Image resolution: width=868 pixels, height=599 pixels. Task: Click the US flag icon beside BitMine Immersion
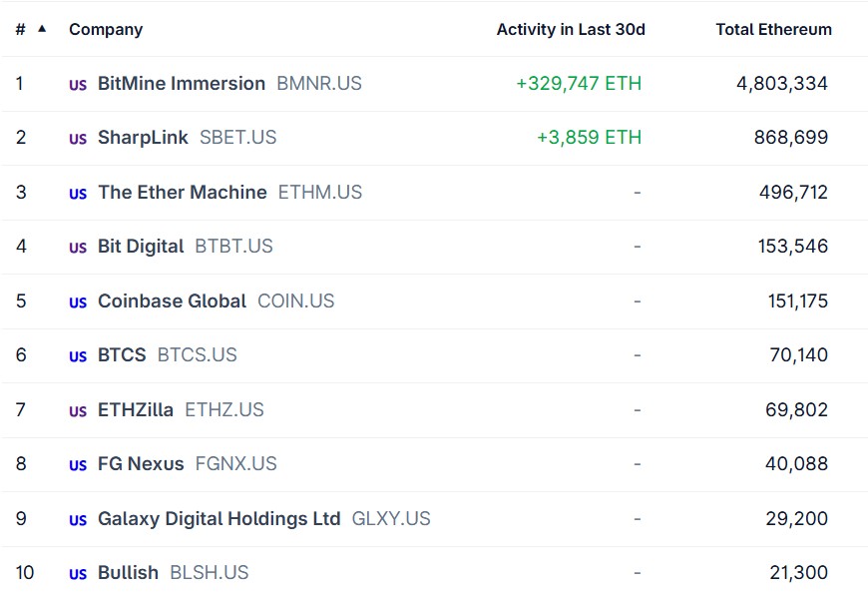(77, 84)
